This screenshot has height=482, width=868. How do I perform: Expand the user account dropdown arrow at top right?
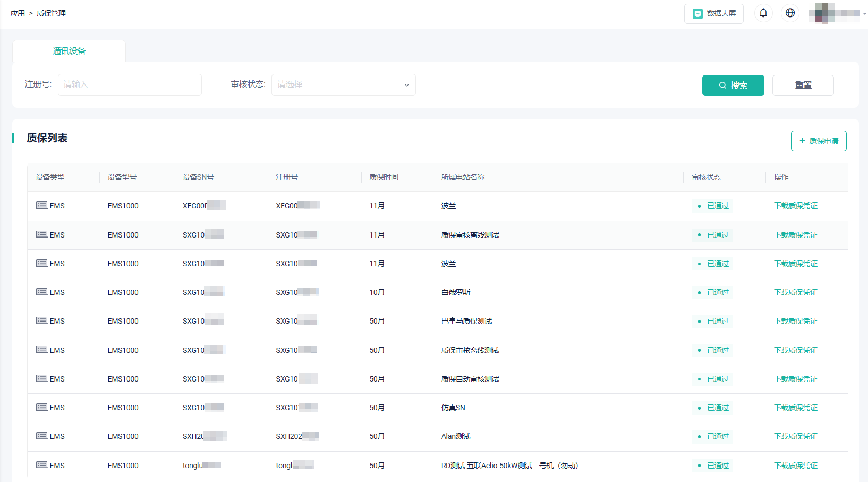point(865,15)
